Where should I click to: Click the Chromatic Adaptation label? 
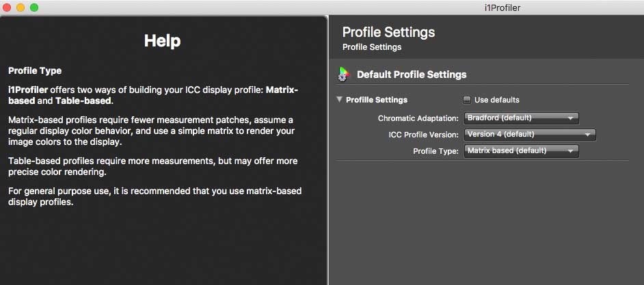(418, 118)
